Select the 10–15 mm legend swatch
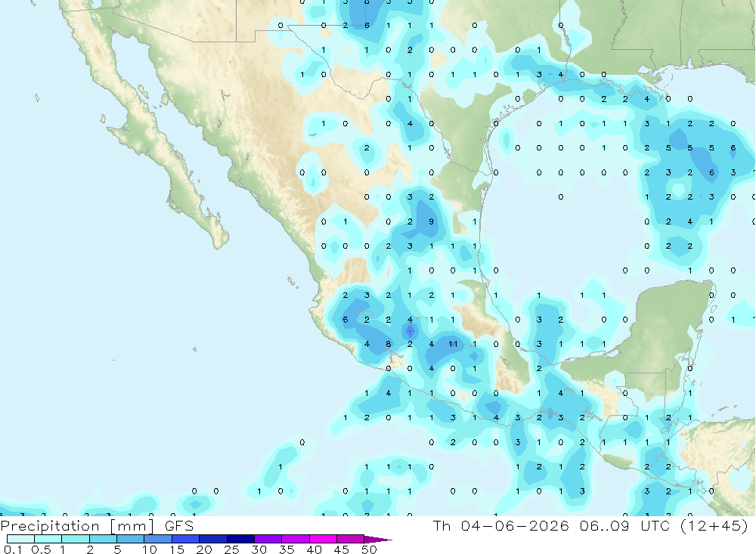The width and height of the screenshot is (756, 554). (x=158, y=539)
